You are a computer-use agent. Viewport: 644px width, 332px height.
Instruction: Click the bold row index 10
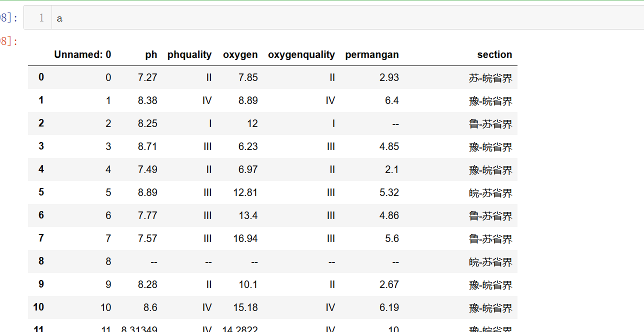click(38, 307)
